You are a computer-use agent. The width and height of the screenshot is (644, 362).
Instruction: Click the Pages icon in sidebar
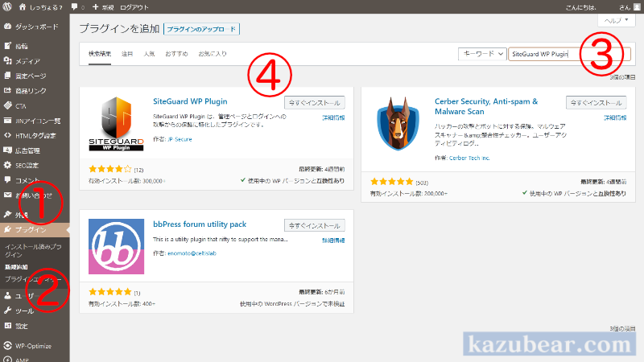pos(7,76)
